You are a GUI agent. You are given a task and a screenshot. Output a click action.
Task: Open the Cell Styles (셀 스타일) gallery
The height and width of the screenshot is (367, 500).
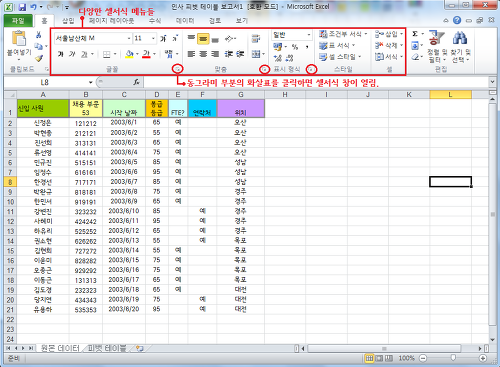coord(340,57)
